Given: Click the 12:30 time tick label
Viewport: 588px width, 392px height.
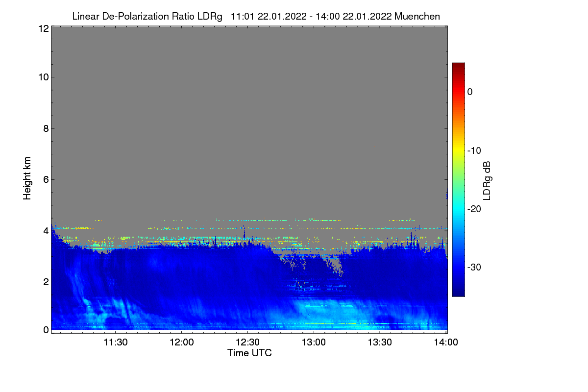Looking at the screenshot, I should coord(247,343).
